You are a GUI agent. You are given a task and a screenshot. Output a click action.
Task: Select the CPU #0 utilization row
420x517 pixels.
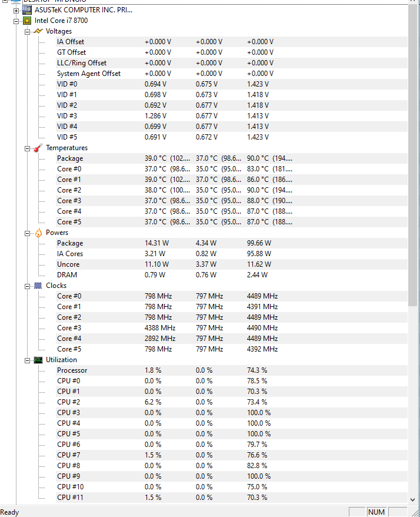coord(232,381)
